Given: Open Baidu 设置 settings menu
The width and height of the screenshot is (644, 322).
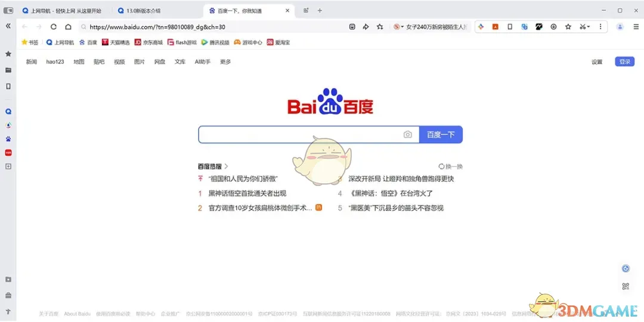Looking at the screenshot, I should pos(597,62).
